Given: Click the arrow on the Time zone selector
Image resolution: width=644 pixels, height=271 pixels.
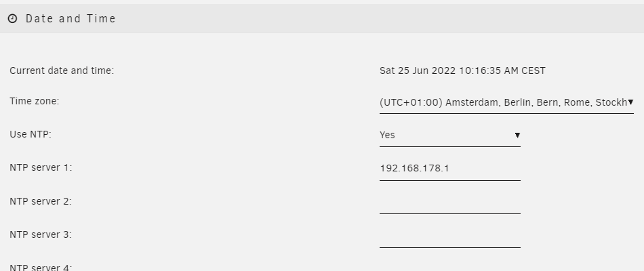Looking at the screenshot, I should point(630,102).
